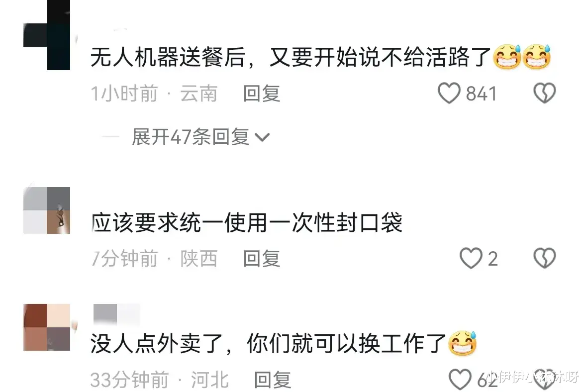Screen dimensions: 585x392
Task: Dislike the Shaanxi comment via broken heart
Action: 545,258
